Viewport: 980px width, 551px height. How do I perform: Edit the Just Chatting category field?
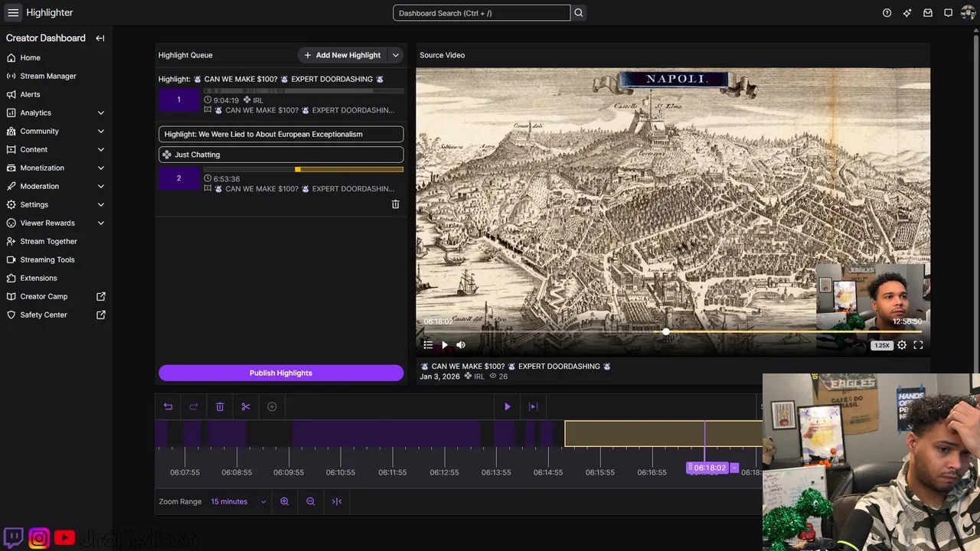tap(281, 155)
